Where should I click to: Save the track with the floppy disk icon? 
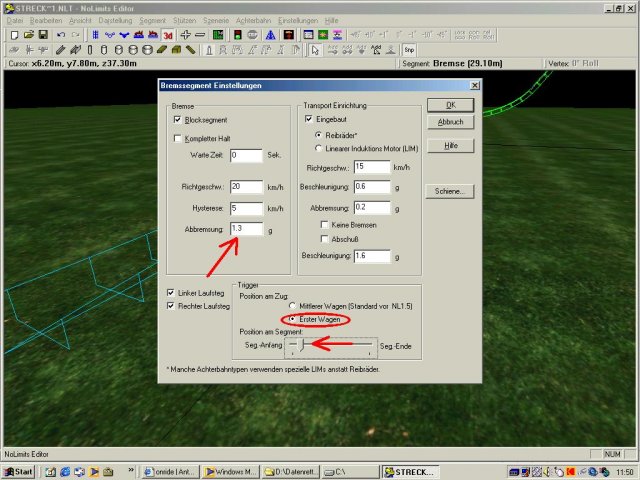pos(43,35)
